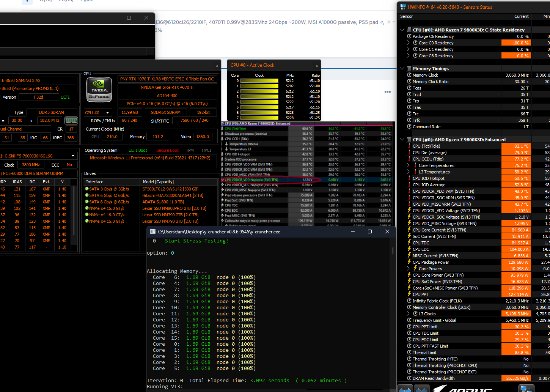Expand the Core Temperatures entry
The width and height of the screenshot is (550, 392).
pyautogui.click(x=409, y=165)
